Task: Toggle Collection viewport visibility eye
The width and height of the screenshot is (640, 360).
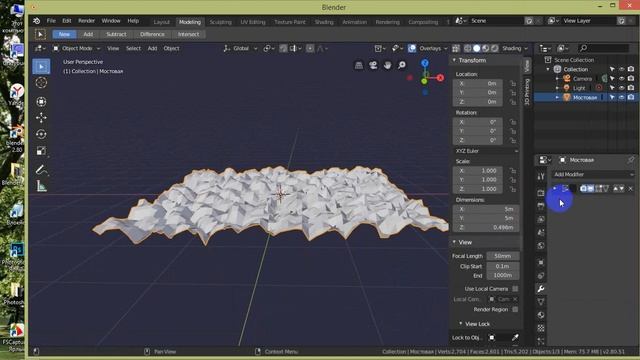Action: pos(622,69)
